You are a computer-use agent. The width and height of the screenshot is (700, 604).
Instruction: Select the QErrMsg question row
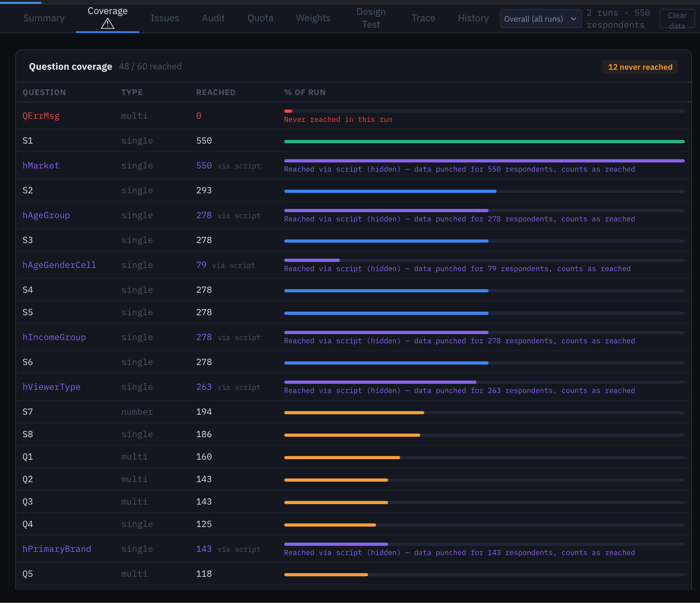[354, 116]
